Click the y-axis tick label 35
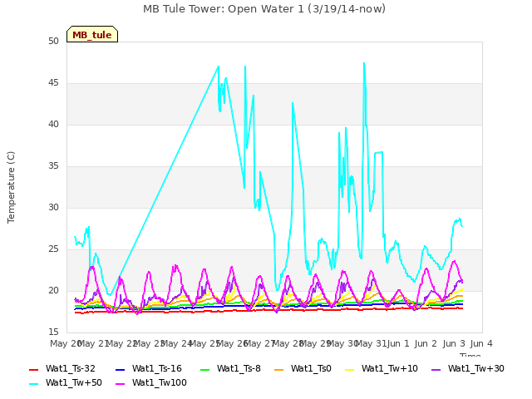This screenshot has width=532, height=399. coord(53,166)
